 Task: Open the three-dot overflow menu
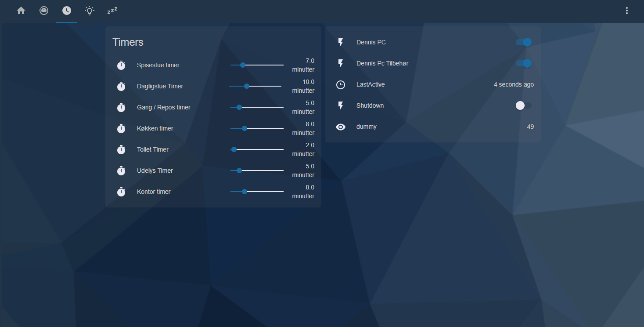coord(627,11)
